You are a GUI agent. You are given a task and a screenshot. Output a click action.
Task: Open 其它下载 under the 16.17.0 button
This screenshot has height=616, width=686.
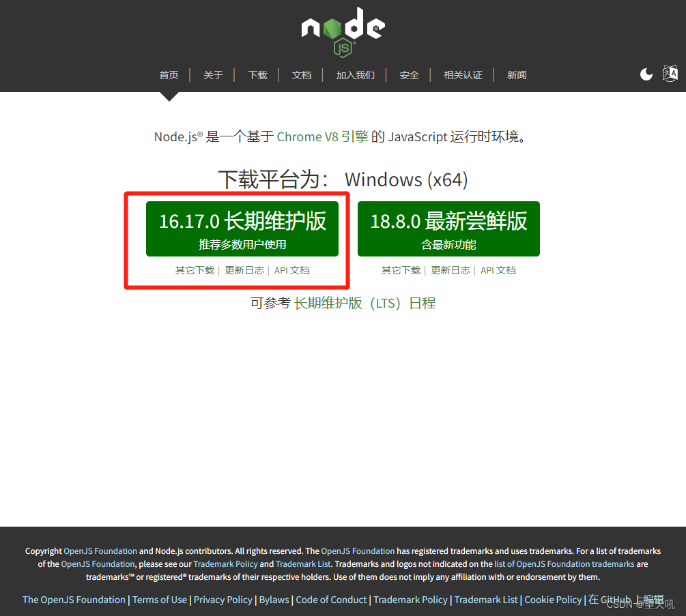tap(195, 271)
